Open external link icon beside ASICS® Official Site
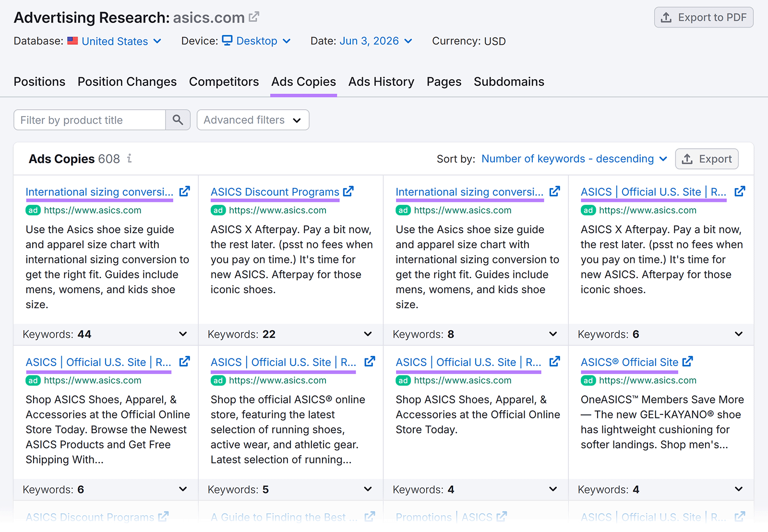Viewport: 768px width, 532px height. click(688, 362)
